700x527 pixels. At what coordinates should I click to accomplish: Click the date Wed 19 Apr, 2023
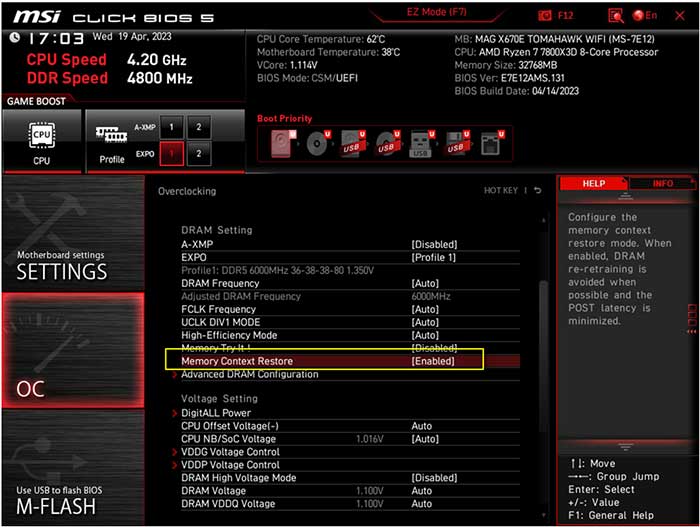tap(132, 37)
